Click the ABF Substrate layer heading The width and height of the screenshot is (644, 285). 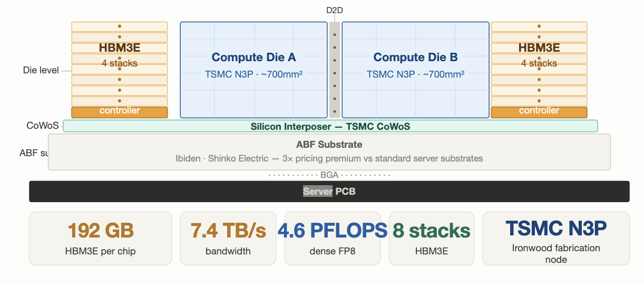[x=329, y=144]
